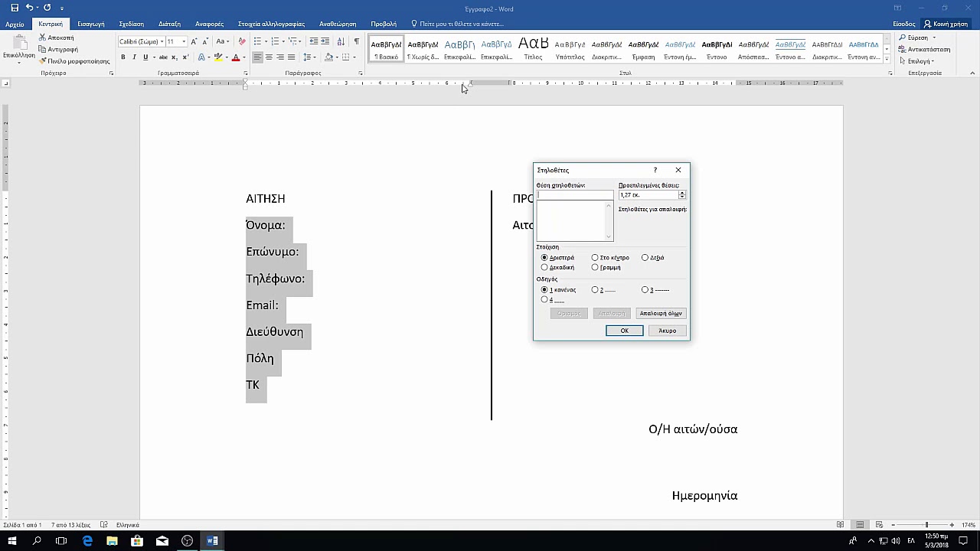Click the undo arrow in quick access toolbar
The width and height of the screenshot is (980, 551).
[x=29, y=8]
